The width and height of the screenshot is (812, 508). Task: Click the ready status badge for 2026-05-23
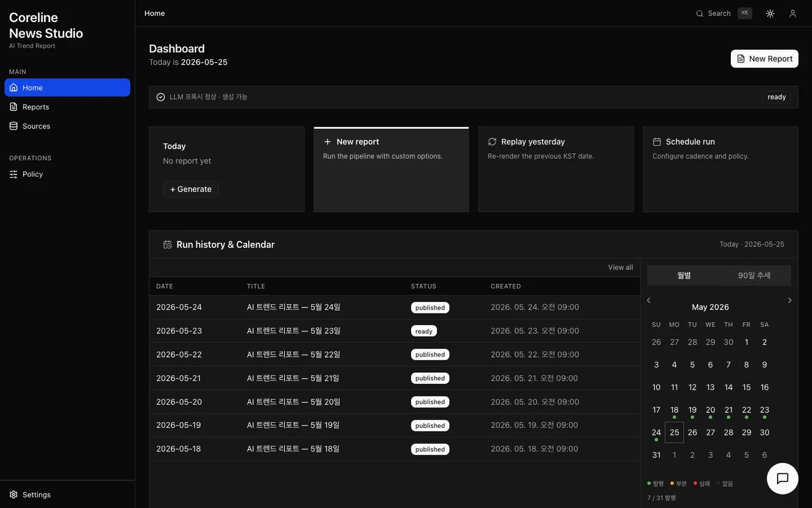point(424,331)
